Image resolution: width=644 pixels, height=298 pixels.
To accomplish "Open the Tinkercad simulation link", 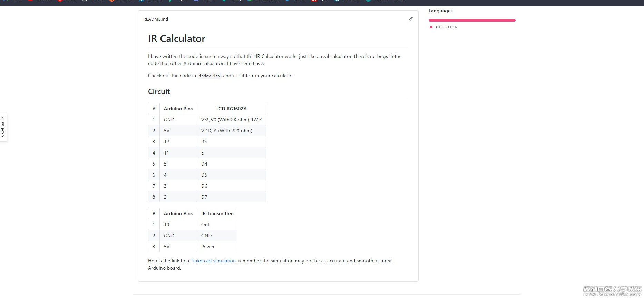I will [213, 261].
